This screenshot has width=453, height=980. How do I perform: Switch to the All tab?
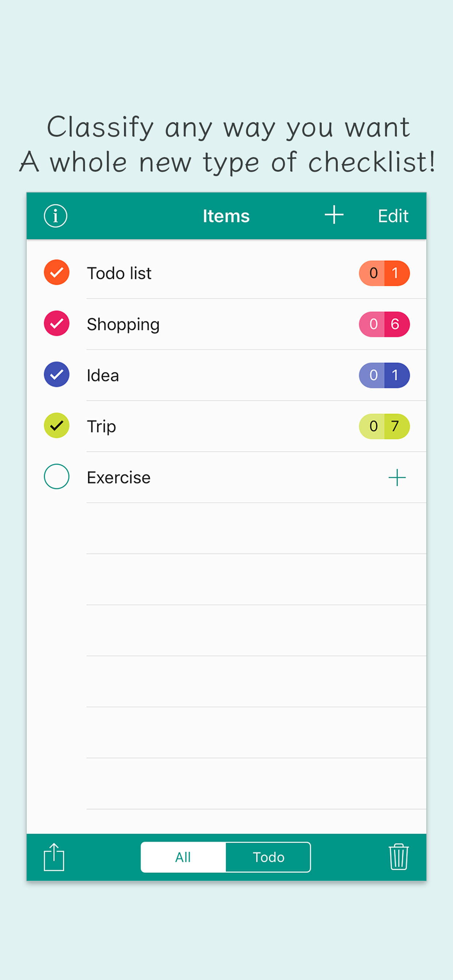[183, 857]
